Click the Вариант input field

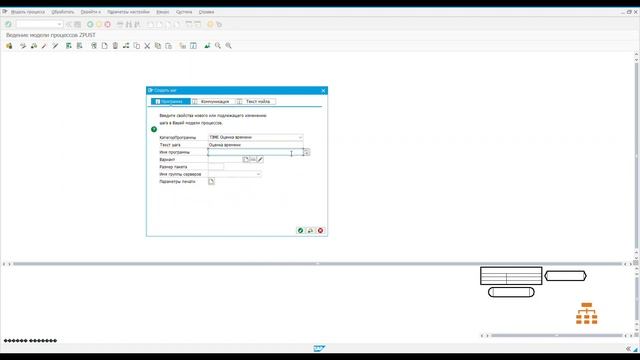coord(225,160)
